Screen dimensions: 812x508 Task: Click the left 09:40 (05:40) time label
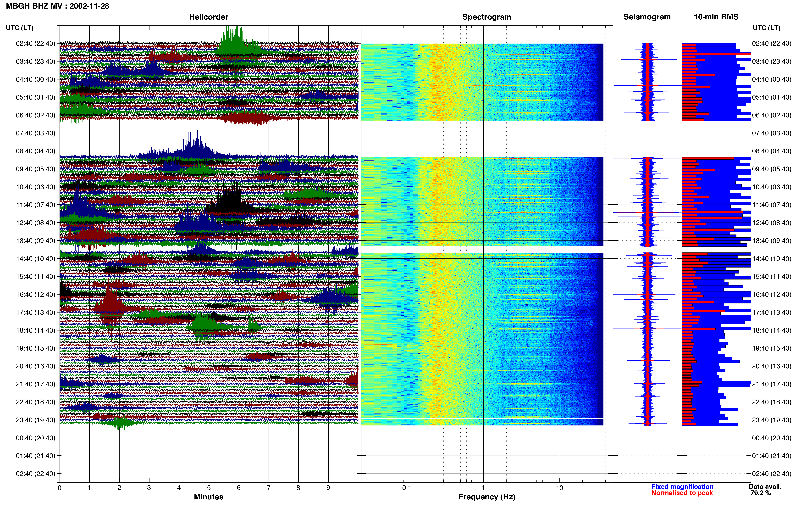click(36, 169)
